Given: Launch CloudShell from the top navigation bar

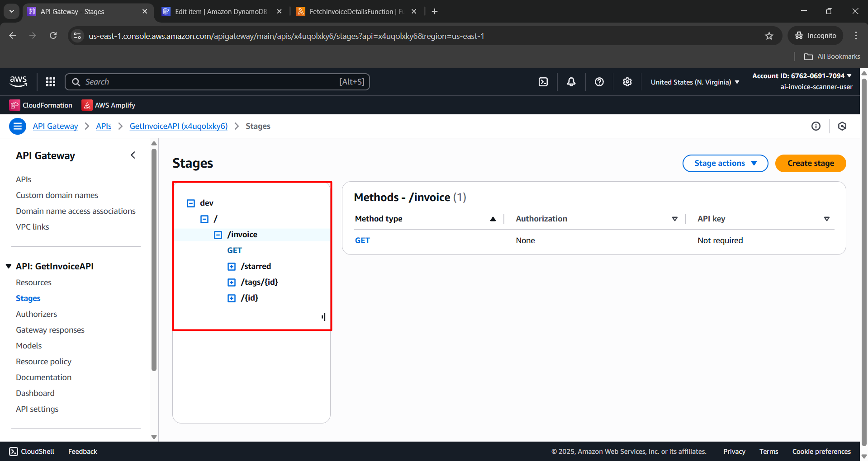Looking at the screenshot, I should [x=543, y=82].
